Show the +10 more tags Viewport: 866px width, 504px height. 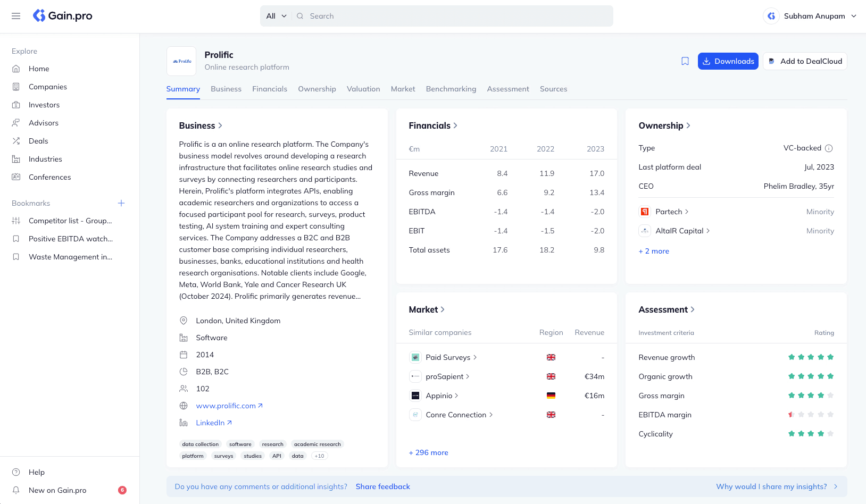[319, 456]
